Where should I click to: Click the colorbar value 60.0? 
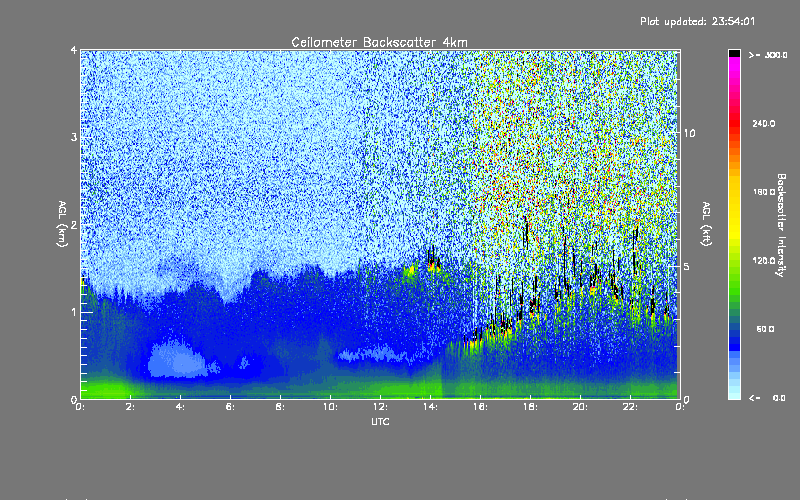(x=765, y=329)
